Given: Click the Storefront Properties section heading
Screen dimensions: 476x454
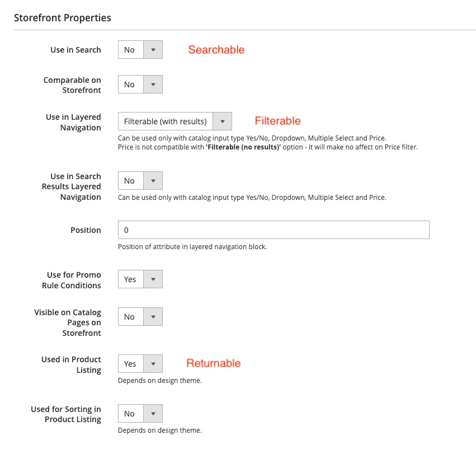Looking at the screenshot, I should 63,17.
